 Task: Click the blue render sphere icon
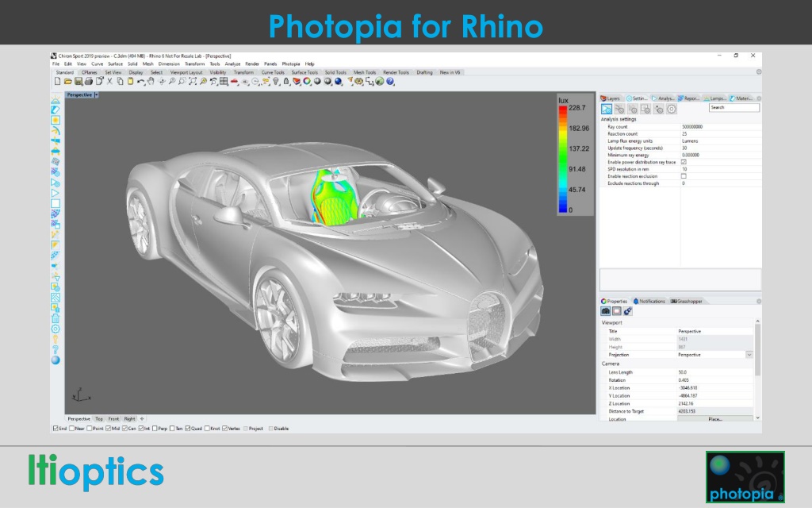[x=338, y=82]
